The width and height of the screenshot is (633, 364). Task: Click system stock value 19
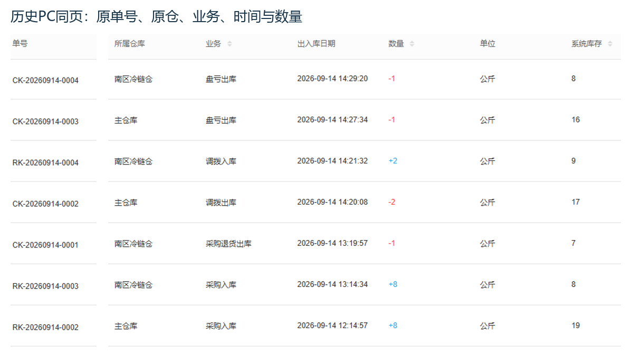click(x=576, y=325)
